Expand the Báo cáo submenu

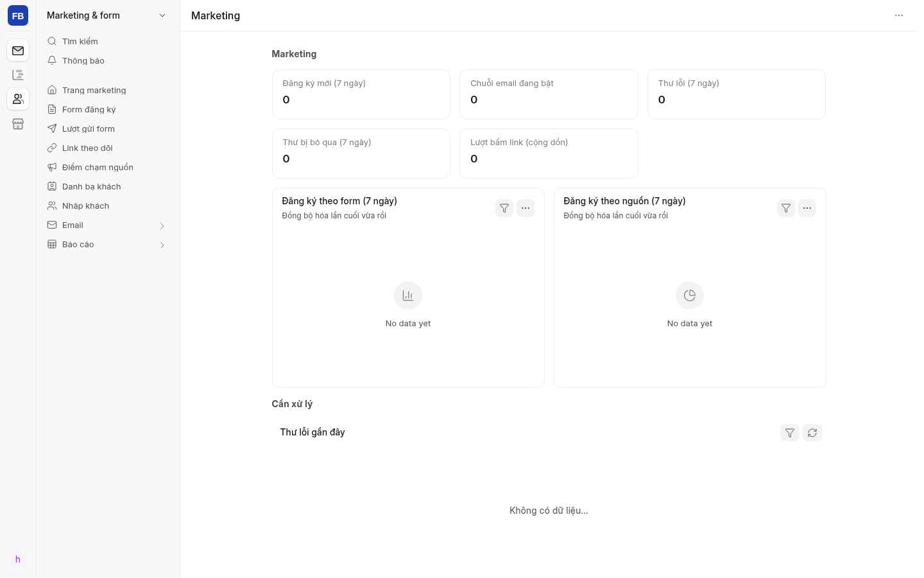[162, 245]
